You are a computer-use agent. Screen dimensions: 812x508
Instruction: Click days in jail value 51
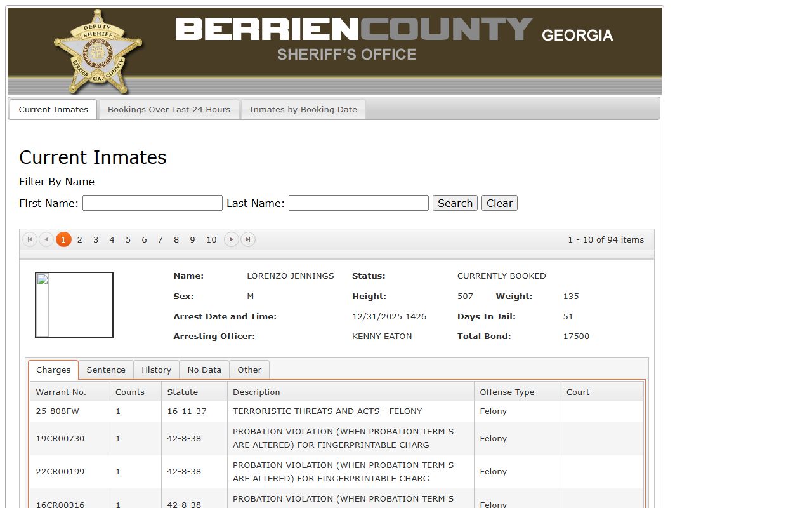pyautogui.click(x=568, y=316)
